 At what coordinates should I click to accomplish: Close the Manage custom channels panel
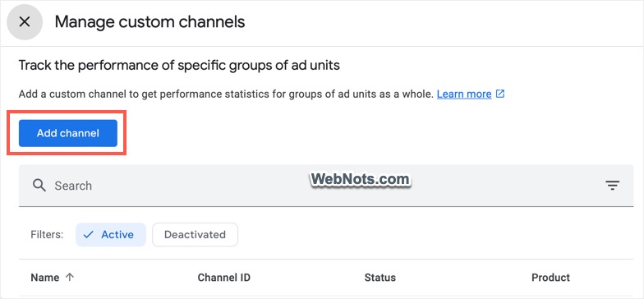(x=25, y=21)
